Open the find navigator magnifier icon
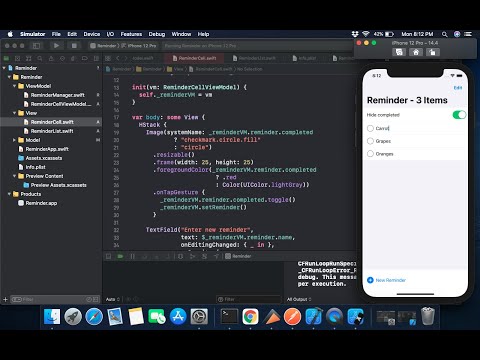 40,58
